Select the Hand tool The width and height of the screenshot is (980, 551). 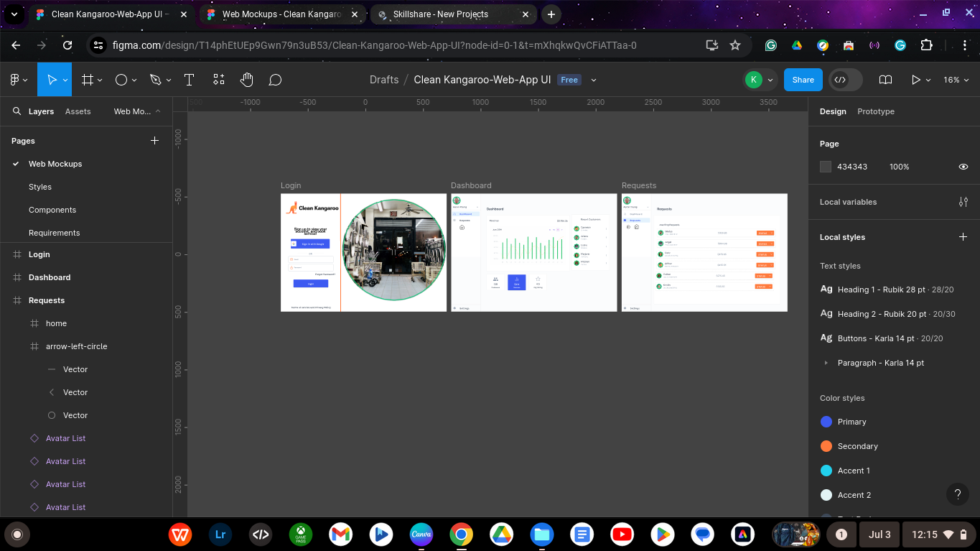coord(246,80)
